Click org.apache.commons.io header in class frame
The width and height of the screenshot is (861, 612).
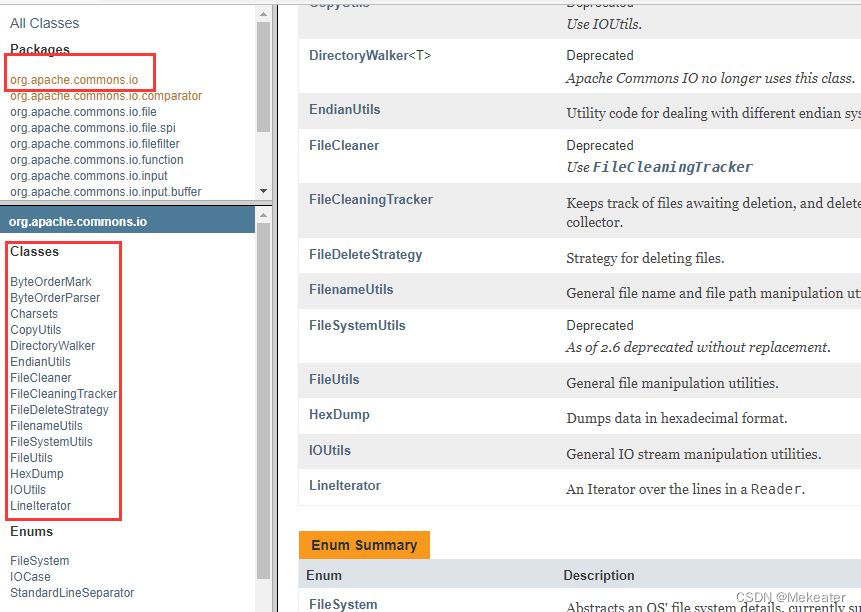(78, 222)
